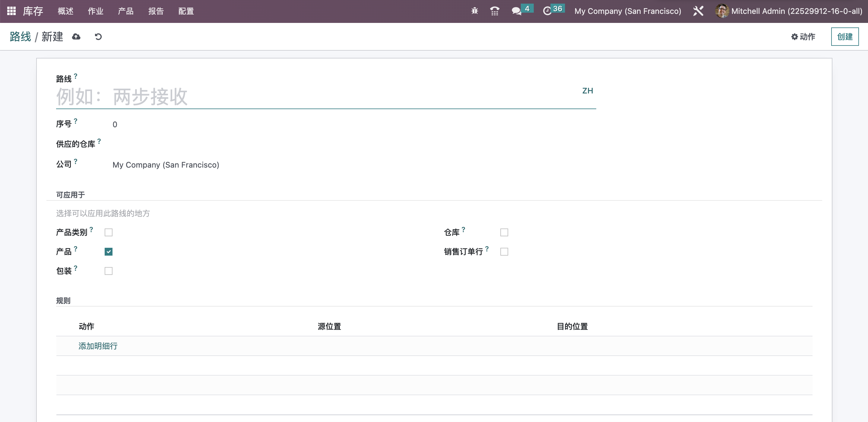Enable the 仓库 checkbox
This screenshot has width=868, height=422.
[x=504, y=232]
